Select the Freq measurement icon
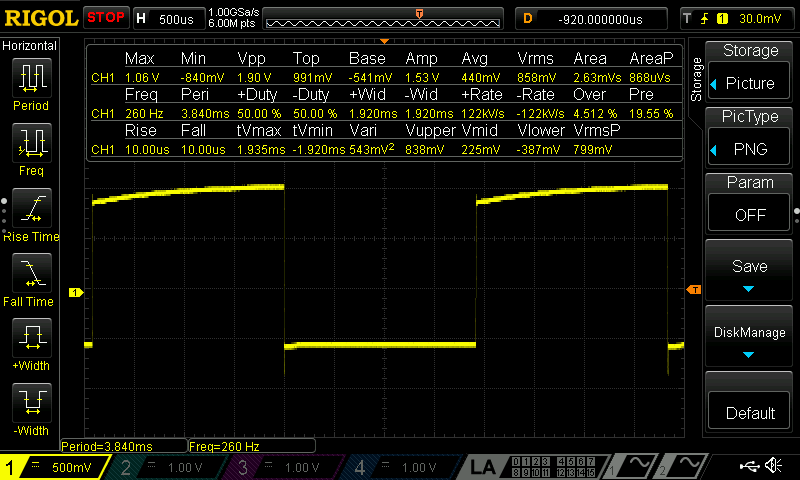The image size is (800, 480). click(31, 149)
